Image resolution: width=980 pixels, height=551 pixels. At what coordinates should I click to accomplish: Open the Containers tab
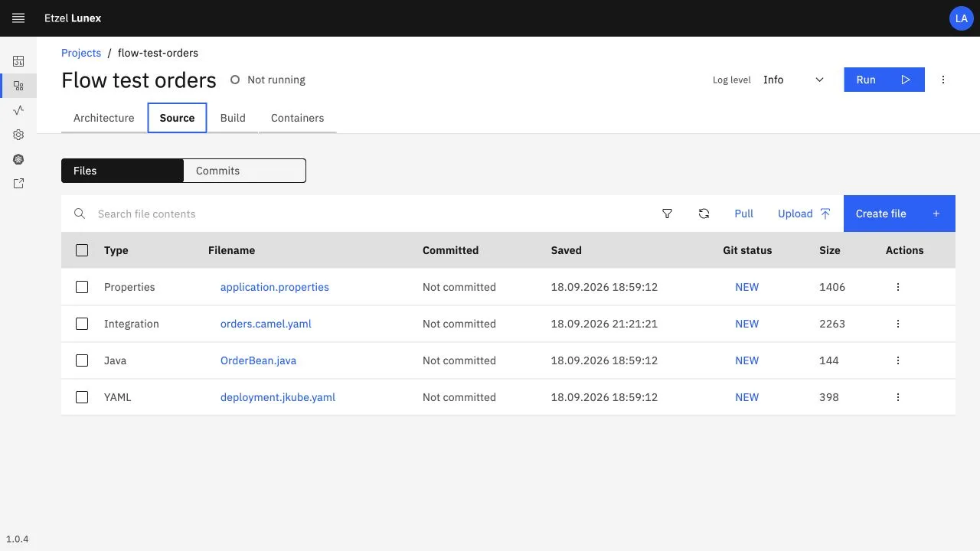(297, 118)
